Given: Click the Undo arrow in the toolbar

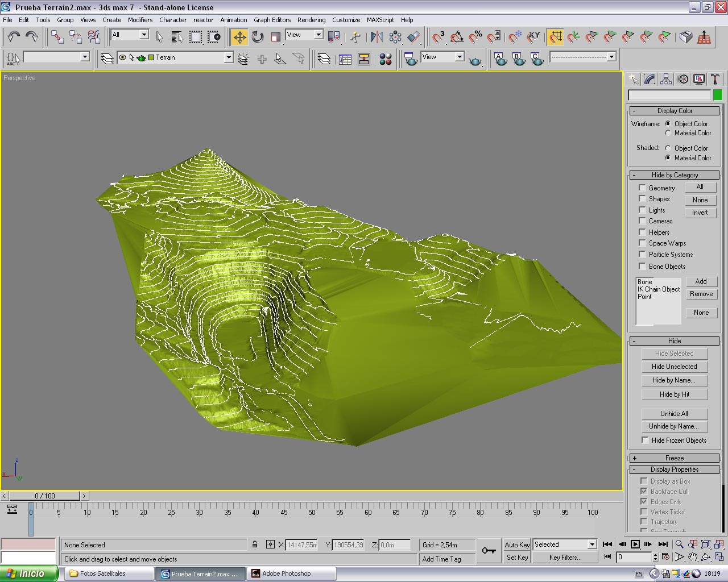Looking at the screenshot, I should (x=14, y=38).
